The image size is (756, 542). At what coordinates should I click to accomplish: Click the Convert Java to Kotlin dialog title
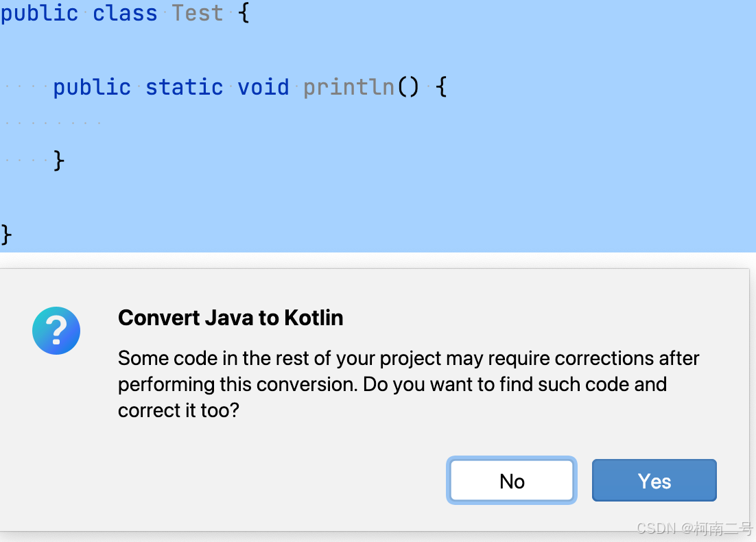[231, 318]
